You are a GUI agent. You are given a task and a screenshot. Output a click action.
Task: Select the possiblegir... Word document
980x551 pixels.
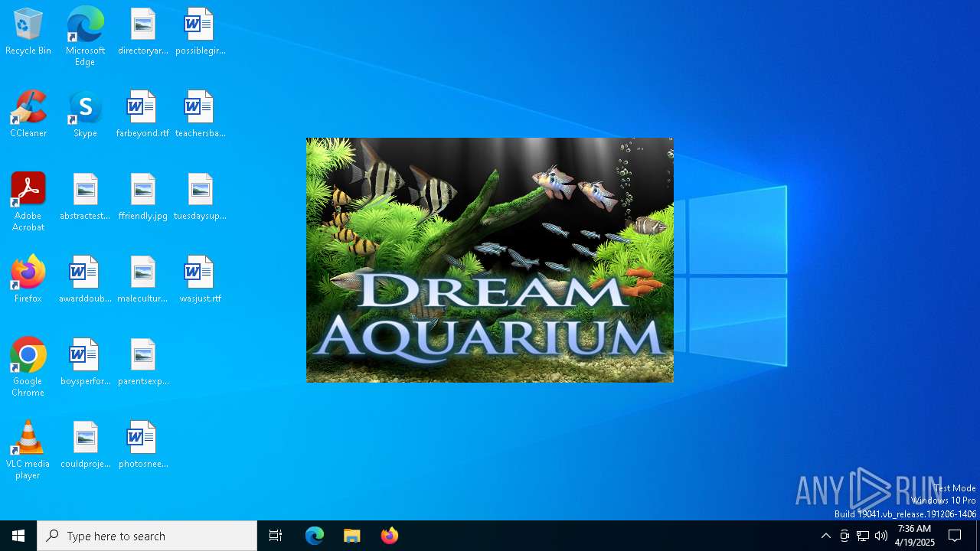pyautogui.click(x=200, y=31)
